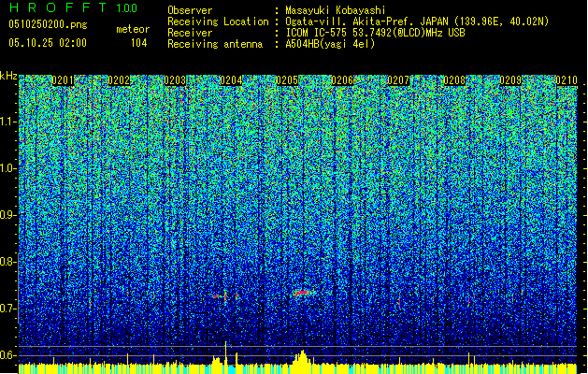
Task: Click the 1.1 kHz axis label
Action: 7,122
